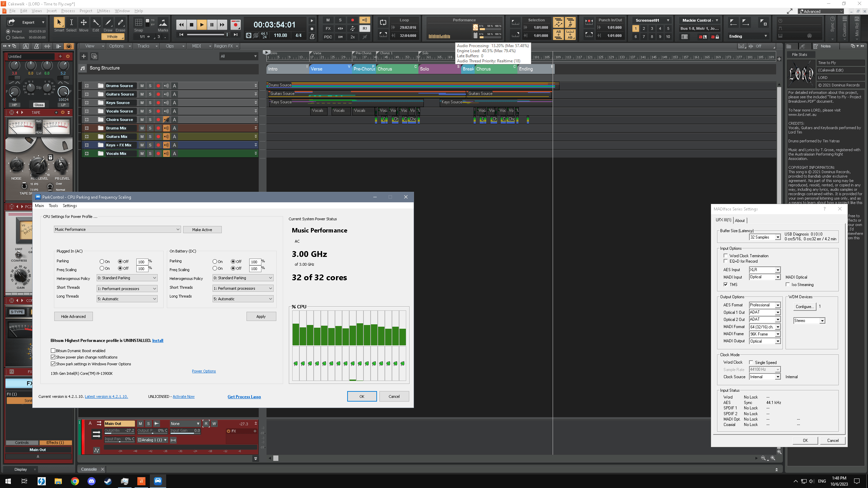868x488 pixels.
Task: Follow the Get Process Lasso link
Action: [244, 397]
